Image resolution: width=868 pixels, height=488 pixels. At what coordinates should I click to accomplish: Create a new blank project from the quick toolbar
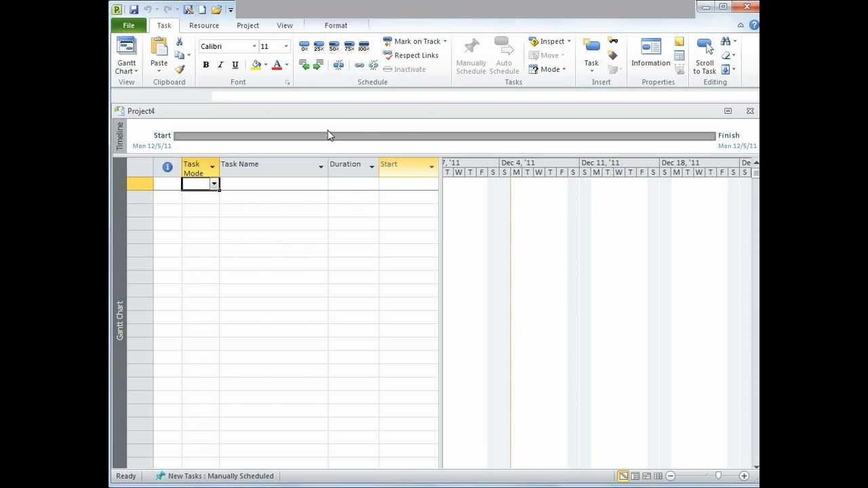click(202, 9)
